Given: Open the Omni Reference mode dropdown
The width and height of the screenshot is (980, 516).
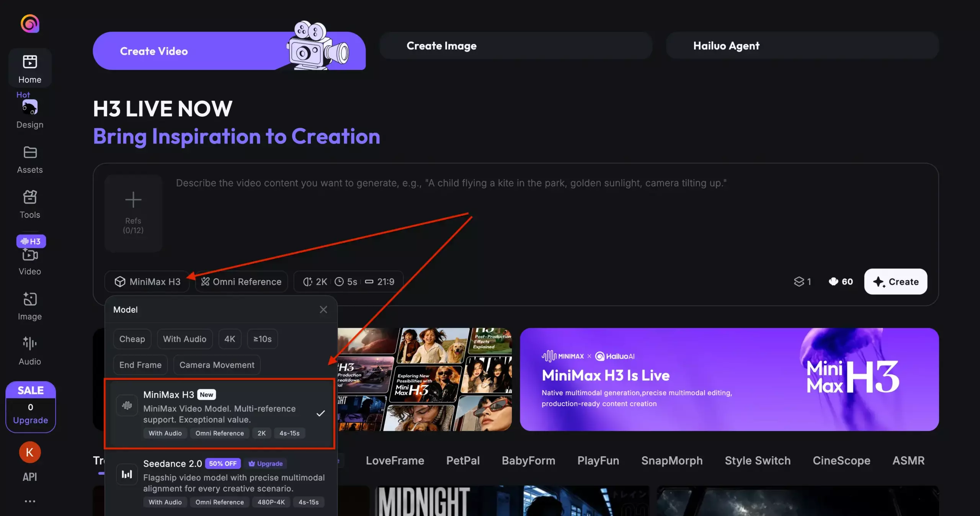Looking at the screenshot, I should (x=242, y=282).
